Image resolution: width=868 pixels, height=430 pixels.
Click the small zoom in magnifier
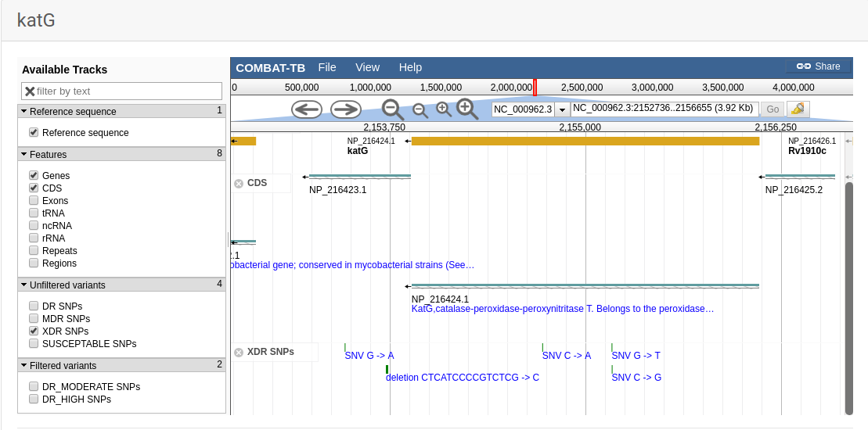coord(444,109)
